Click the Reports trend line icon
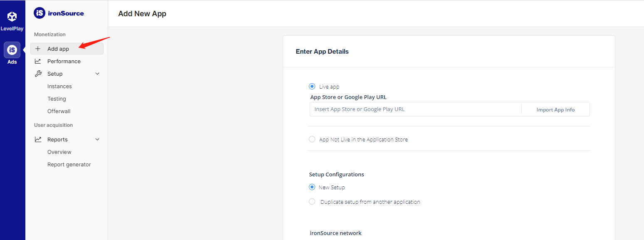The width and height of the screenshot is (644, 240). [38, 139]
